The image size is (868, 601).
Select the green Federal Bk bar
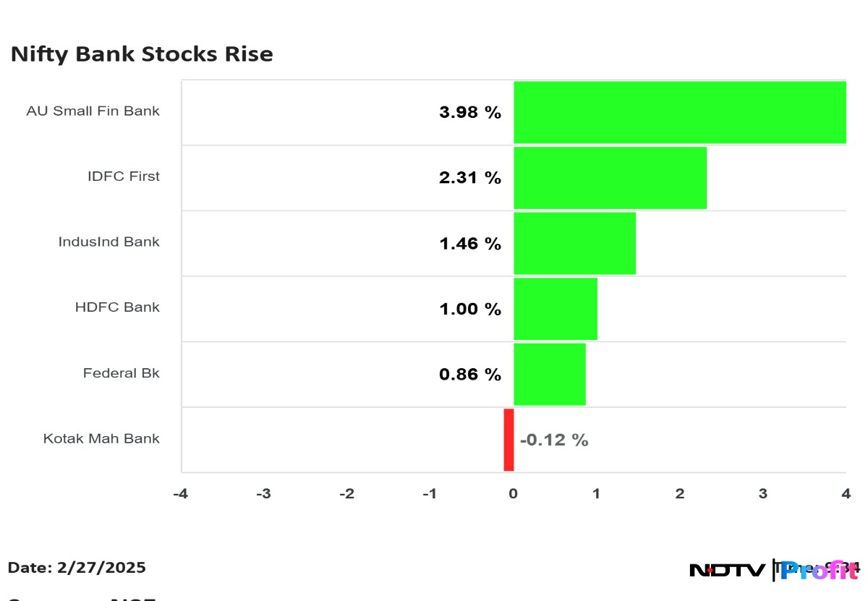[x=550, y=375]
